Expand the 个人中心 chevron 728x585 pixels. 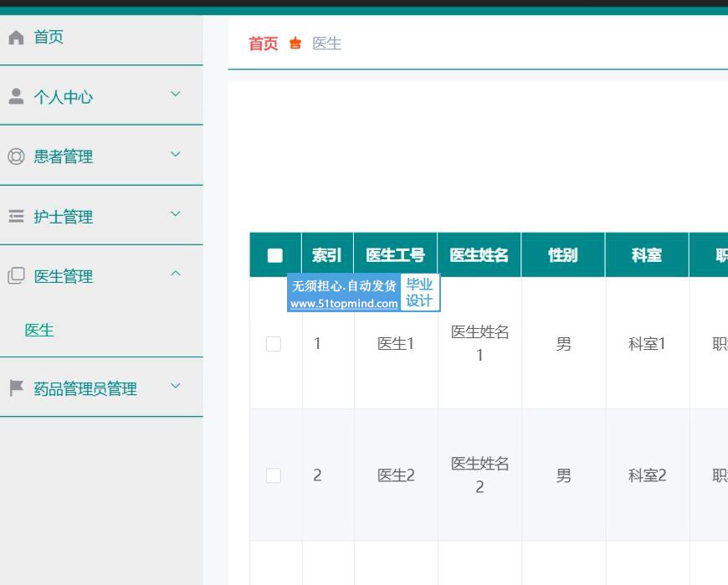176,95
